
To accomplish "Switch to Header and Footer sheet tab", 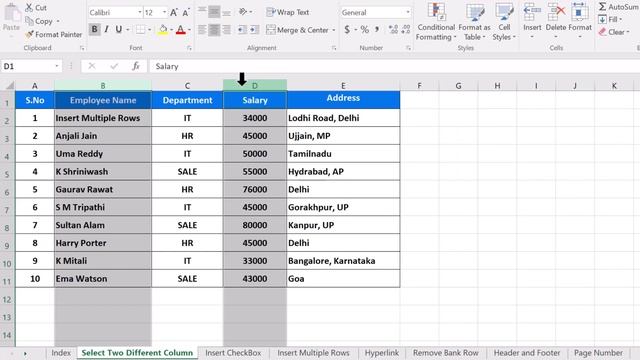I will [x=527, y=353].
